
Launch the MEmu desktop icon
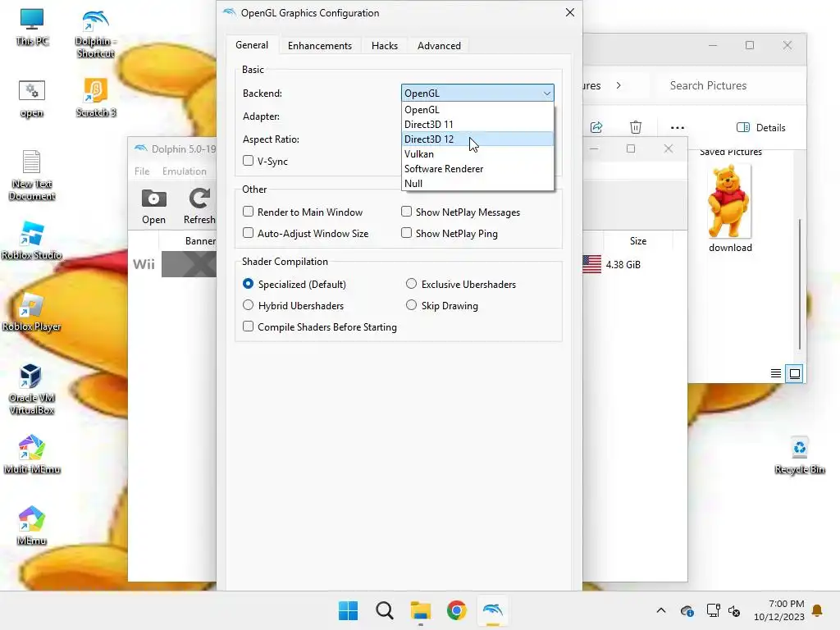[32, 526]
